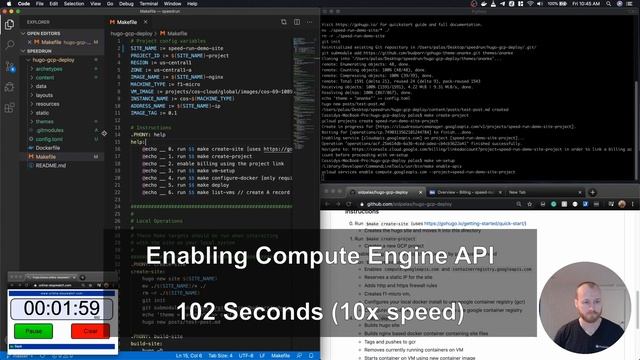
Task: Close the Makefile editor tab
Action: [145, 22]
